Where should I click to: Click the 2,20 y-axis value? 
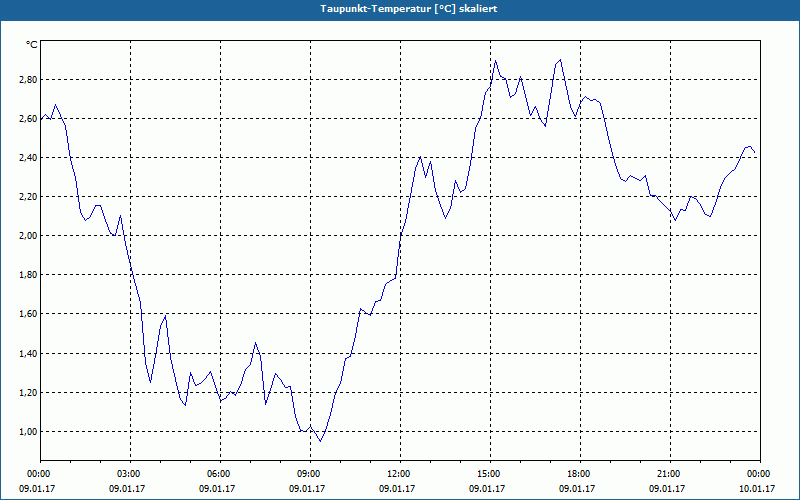(x=28, y=197)
